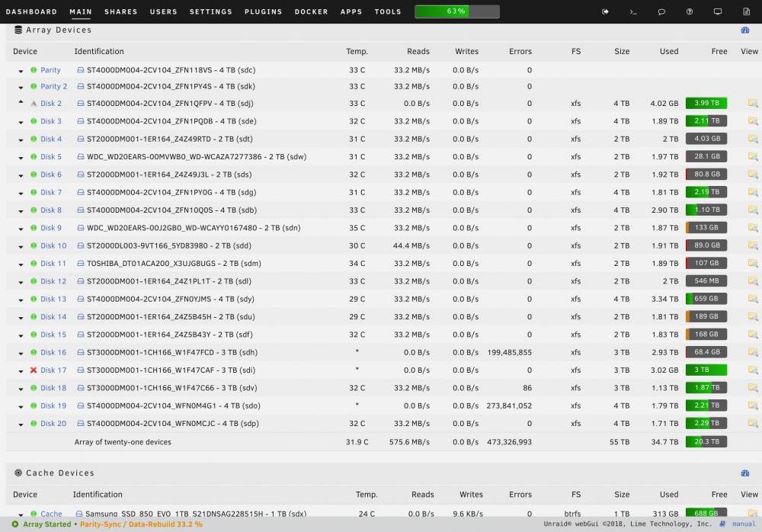Switch to the Docker tab
This screenshot has width=762, height=532.
pyautogui.click(x=312, y=11)
